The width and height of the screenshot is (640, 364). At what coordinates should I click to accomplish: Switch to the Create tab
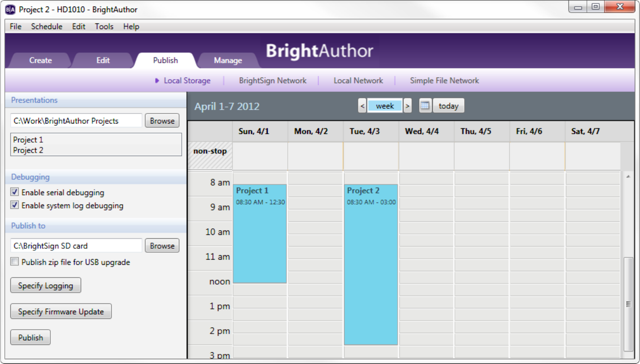[40, 60]
